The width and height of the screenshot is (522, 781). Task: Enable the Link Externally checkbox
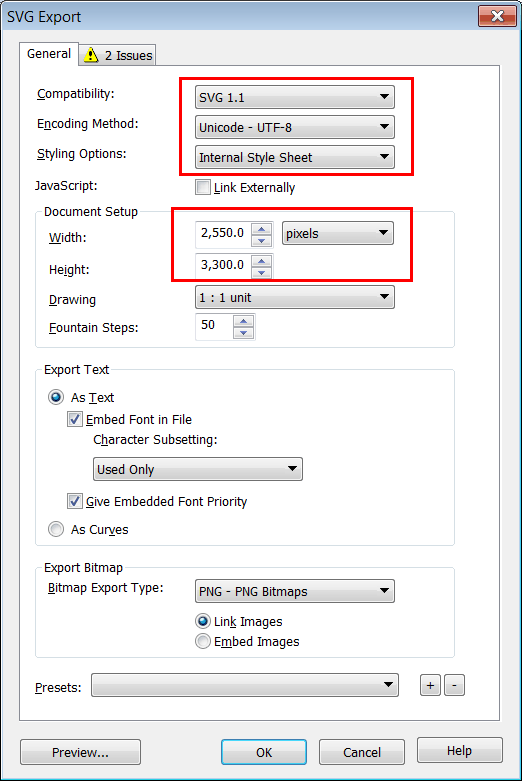coord(203,187)
